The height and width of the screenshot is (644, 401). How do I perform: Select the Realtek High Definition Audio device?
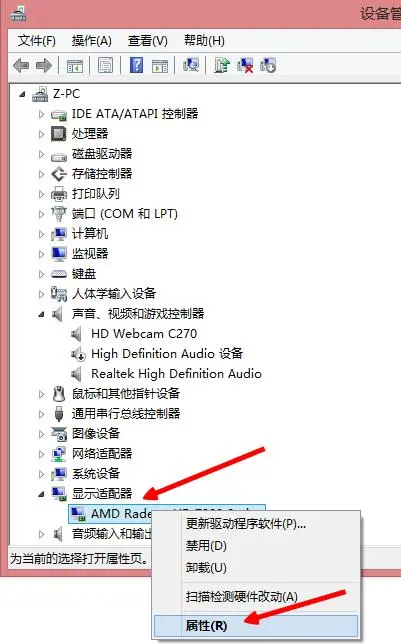tap(176, 374)
